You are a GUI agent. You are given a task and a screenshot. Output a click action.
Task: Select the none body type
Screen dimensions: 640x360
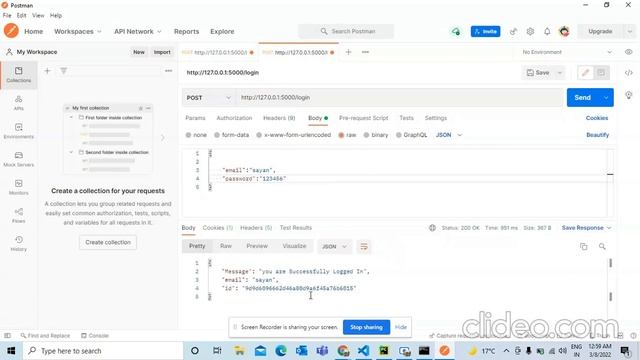pyautogui.click(x=196, y=135)
